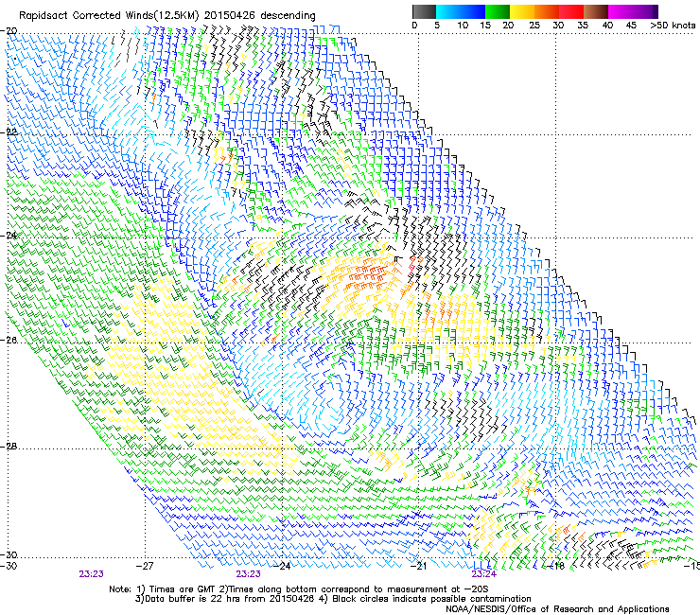This screenshot has width=700, height=615.
Task: Click the purple '23:24' time label
Action: (484, 574)
